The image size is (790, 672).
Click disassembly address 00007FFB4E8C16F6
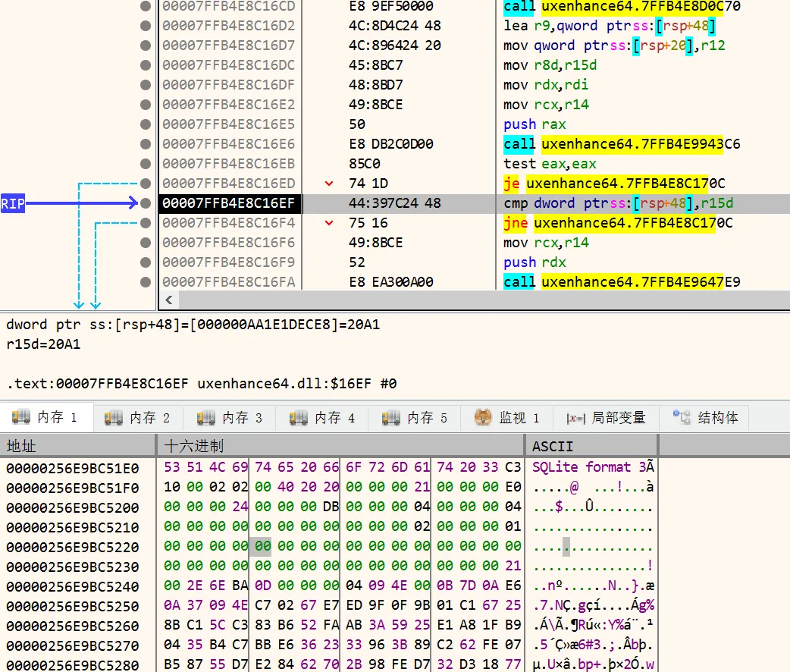[x=228, y=243]
